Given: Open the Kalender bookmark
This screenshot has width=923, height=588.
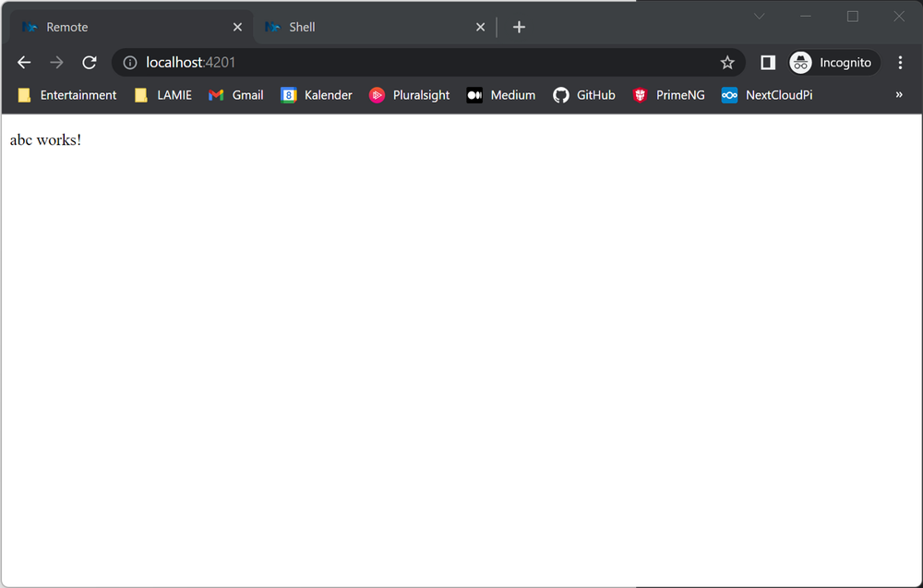Looking at the screenshot, I should click(316, 94).
